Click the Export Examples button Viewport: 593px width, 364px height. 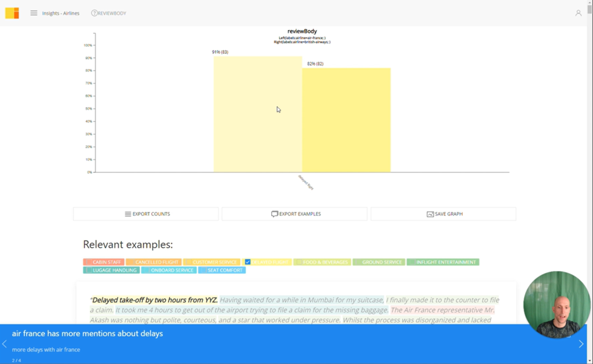pyautogui.click(x=295, y=214)
